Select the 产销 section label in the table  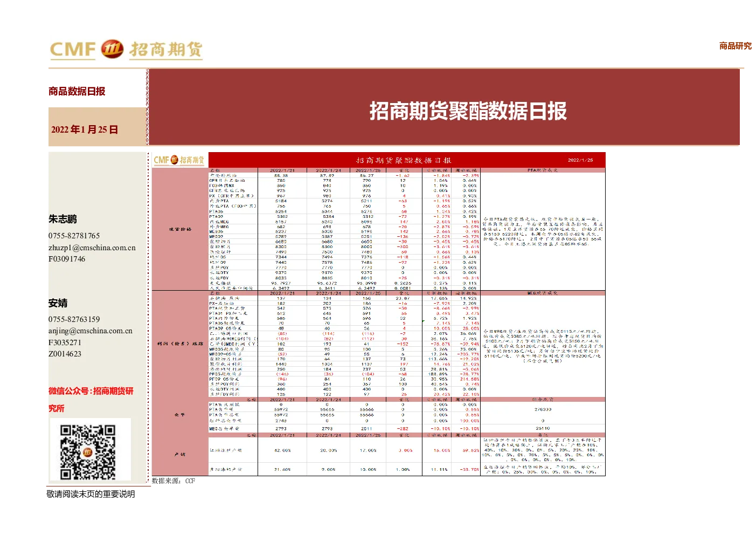(180, 455)
